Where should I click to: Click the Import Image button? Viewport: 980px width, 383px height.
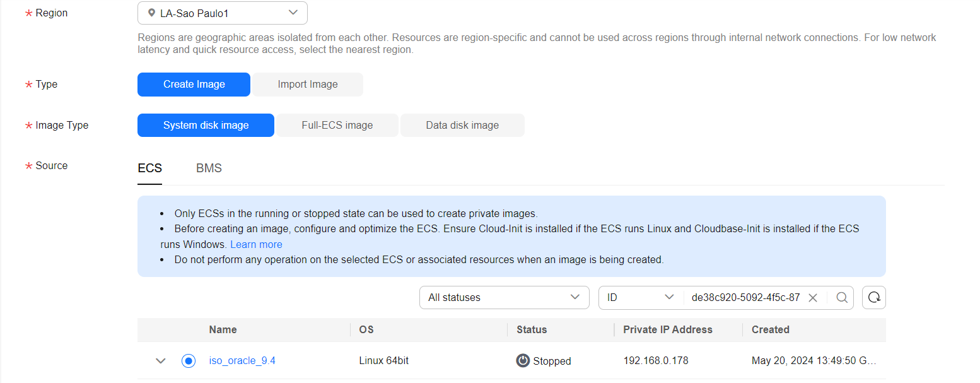308,85
